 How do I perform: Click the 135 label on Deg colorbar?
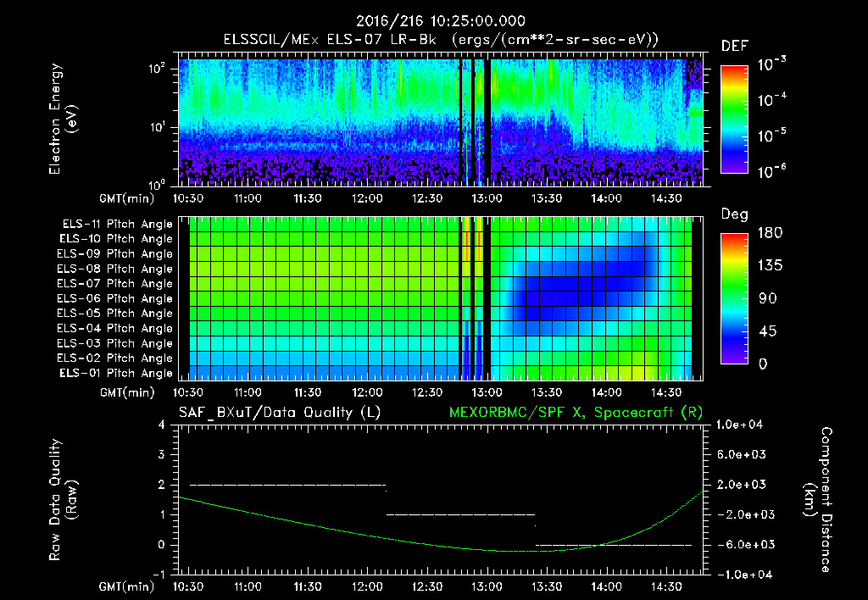tap(770, 266)
